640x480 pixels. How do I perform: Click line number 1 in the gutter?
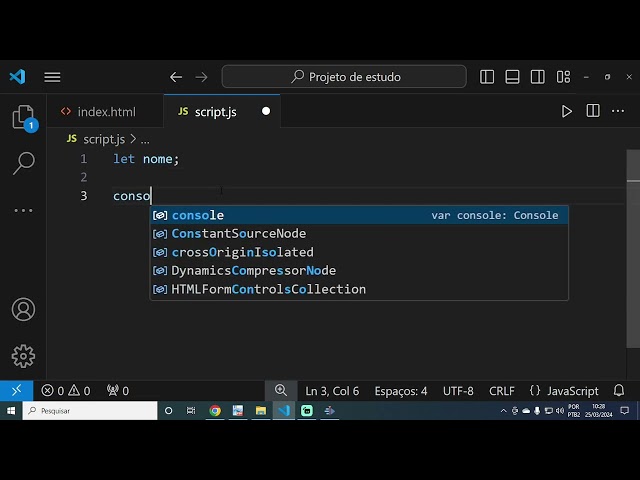point(84,159)
